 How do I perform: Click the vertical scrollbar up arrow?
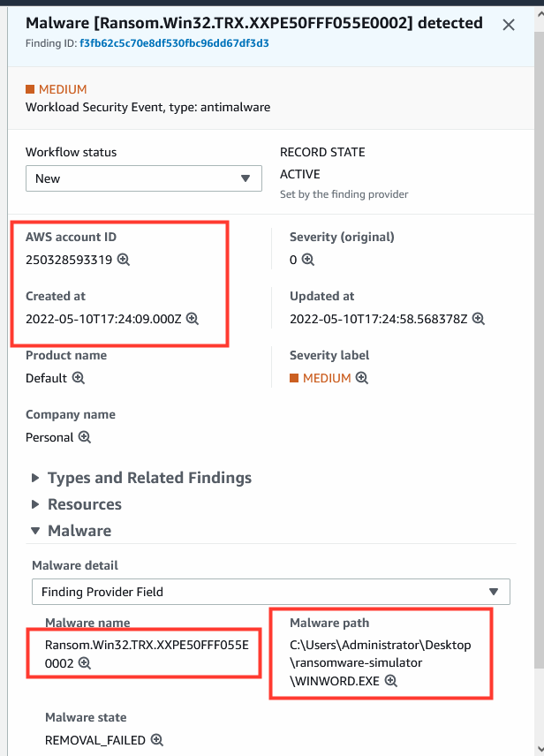pos(540,14)
